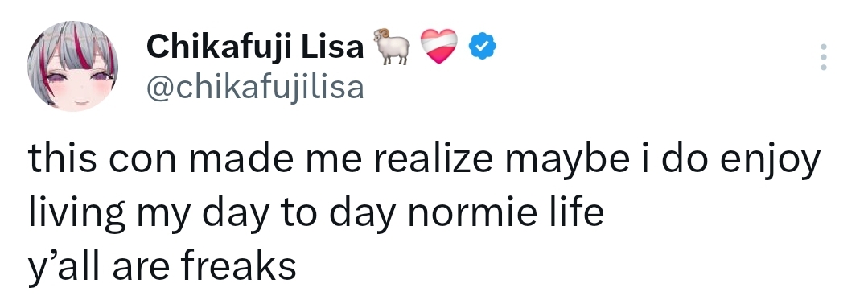Viewport: 868px width, 300px height.
Task: Visit the @chikafujilisa handle link
Action: tap(255, 87)
